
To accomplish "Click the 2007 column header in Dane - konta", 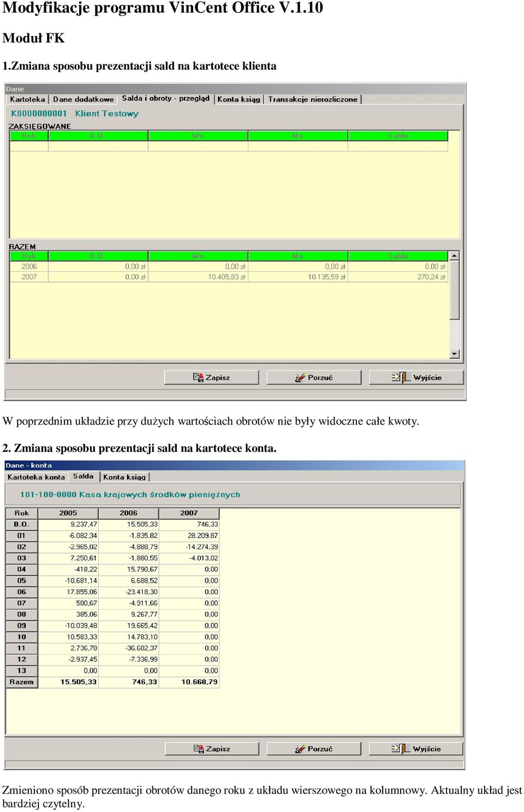I will [189, 513].
